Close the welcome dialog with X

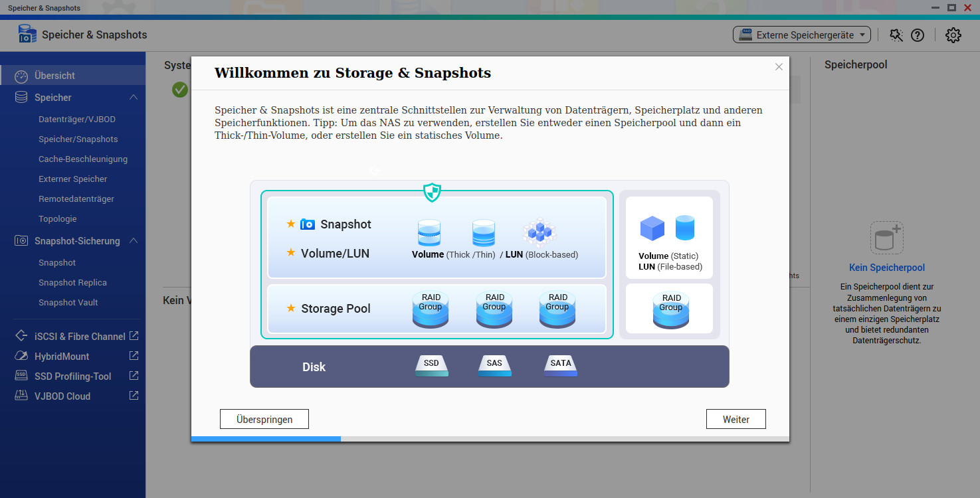coord(779,67)
